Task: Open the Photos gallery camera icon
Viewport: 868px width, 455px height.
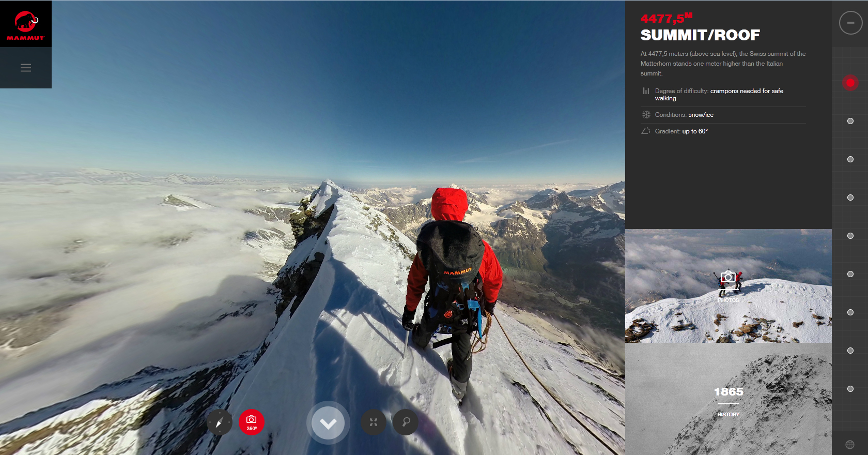Action: click(728, 278)
